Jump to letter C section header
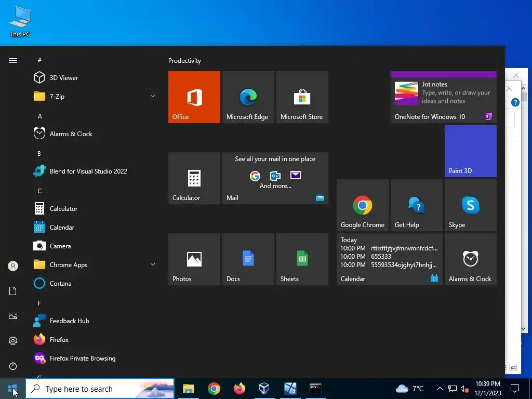The width and height of the screenshot is (532, 399). coord(39,191)
